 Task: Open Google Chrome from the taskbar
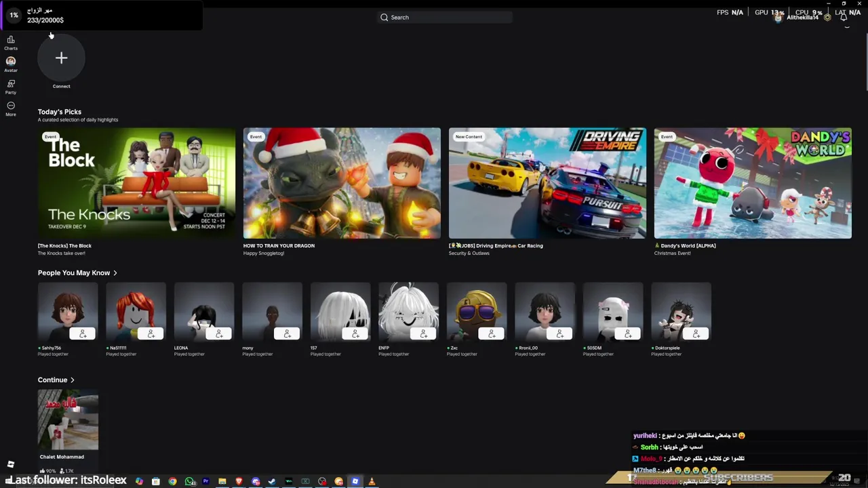(x=172, y=481)
